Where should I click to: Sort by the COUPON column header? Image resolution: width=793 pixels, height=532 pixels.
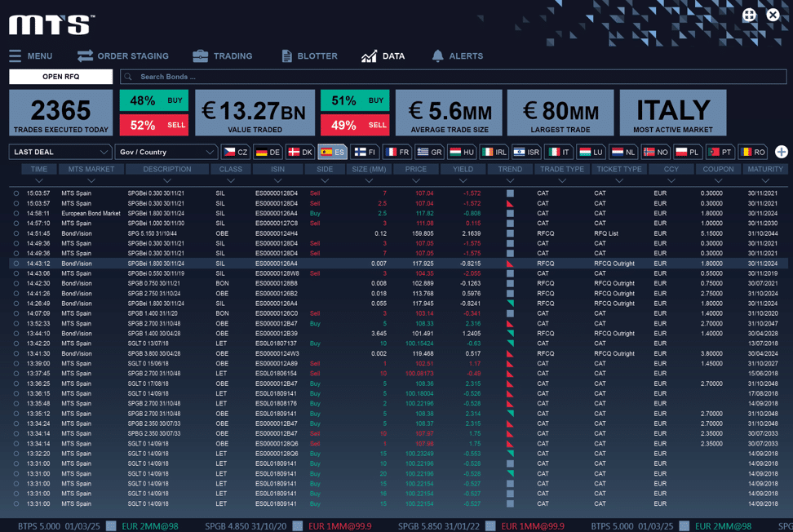[718, 169]
